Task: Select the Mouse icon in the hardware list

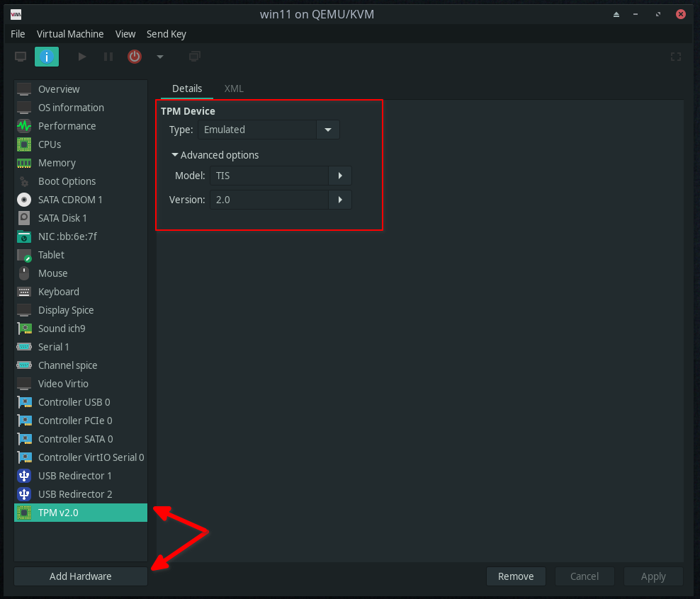Action: coord(24,273)
